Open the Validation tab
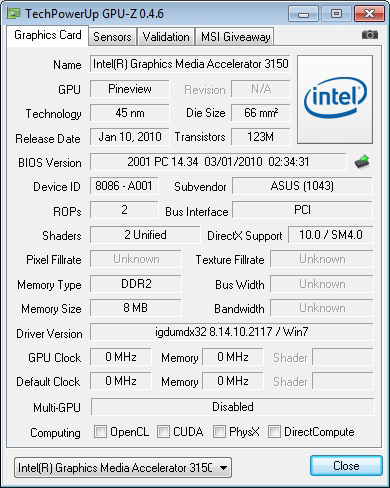390x488 pixels. tap(166, 37)
